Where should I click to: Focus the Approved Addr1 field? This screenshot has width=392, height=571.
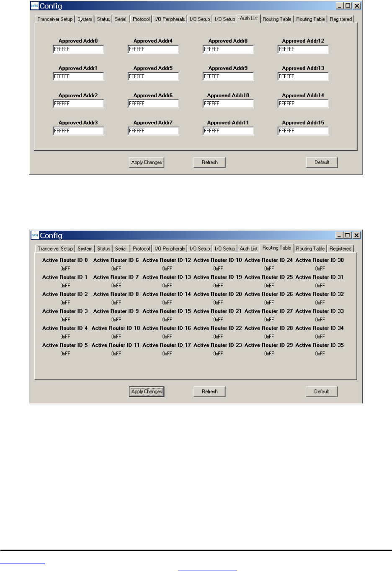78,77
